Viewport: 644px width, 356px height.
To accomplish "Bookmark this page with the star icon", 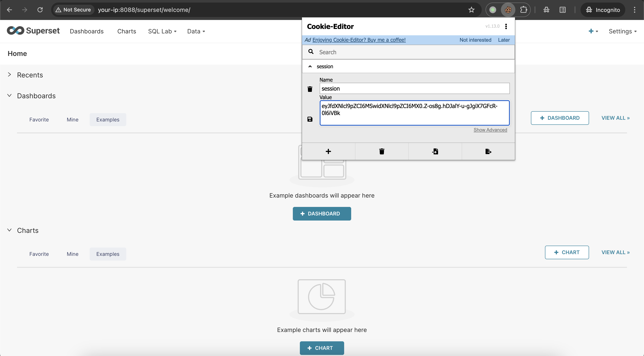I will 471,10.
